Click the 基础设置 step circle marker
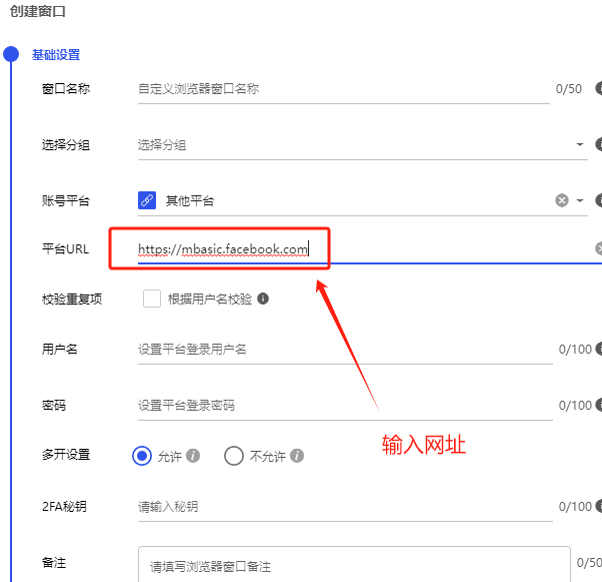Viewport: 602px width, 582px height. point(11,54)
